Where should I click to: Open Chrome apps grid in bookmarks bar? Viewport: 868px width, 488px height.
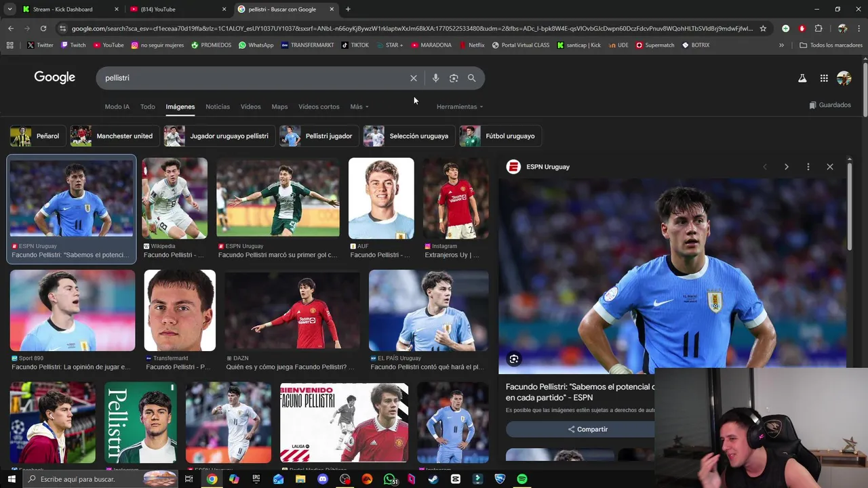[9, 45]
